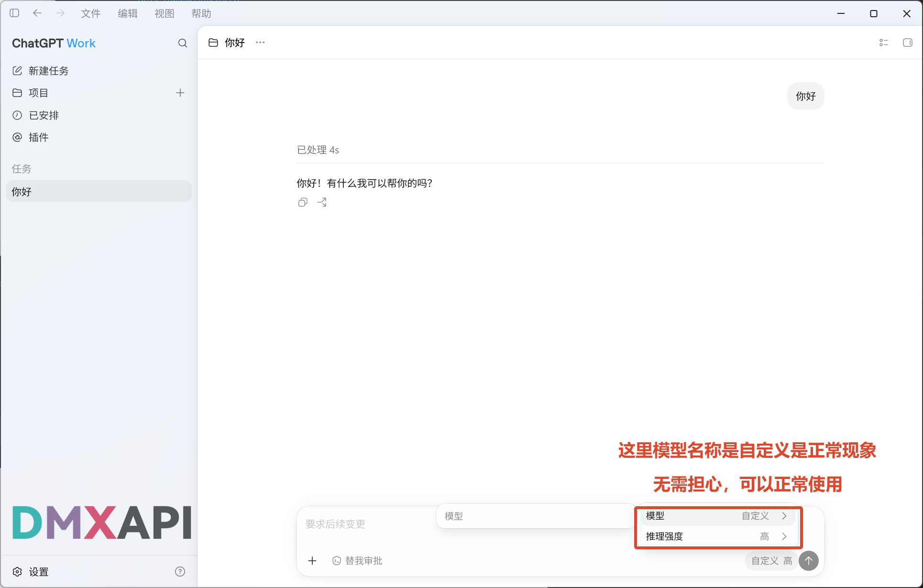
Task: Open the 文件 menu
Action: [x=91, y=13]
